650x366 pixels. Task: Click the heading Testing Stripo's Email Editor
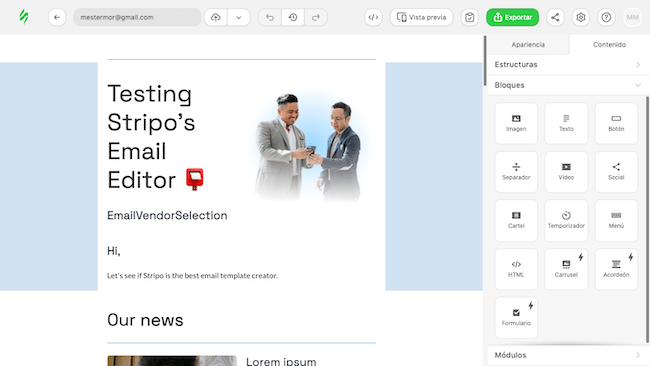(155, 136)
